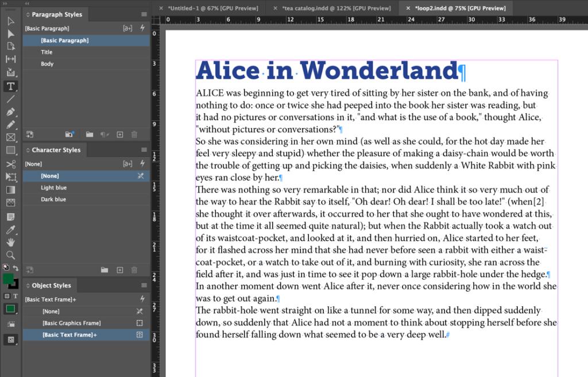Select the [Basic Text Frame]+ object style row
The height and width of the screenshot is (377, 588).
(86, 334)
